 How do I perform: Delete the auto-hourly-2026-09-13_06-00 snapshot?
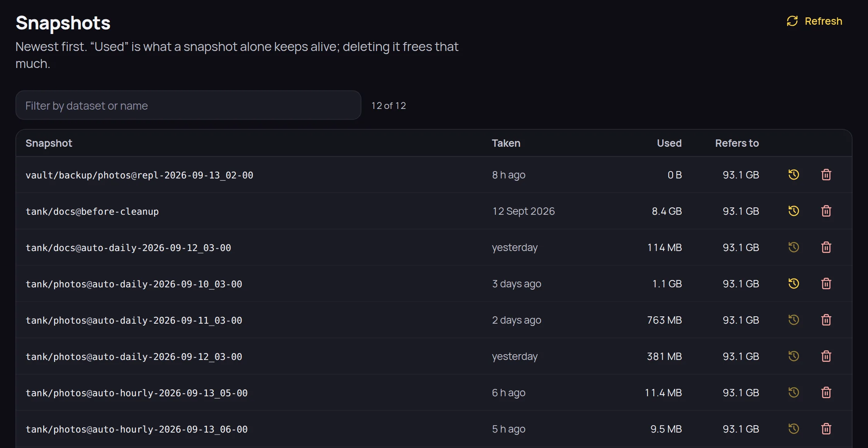coord(826,429)
